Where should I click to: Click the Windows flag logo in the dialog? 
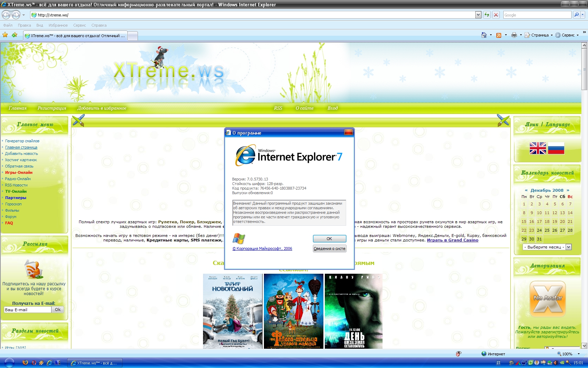[x=239, y=239]
